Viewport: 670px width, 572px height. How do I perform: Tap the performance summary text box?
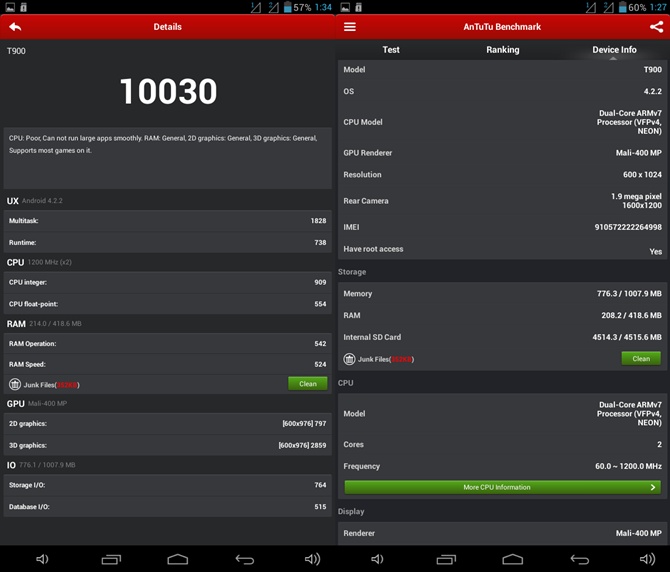coord(168,158)
